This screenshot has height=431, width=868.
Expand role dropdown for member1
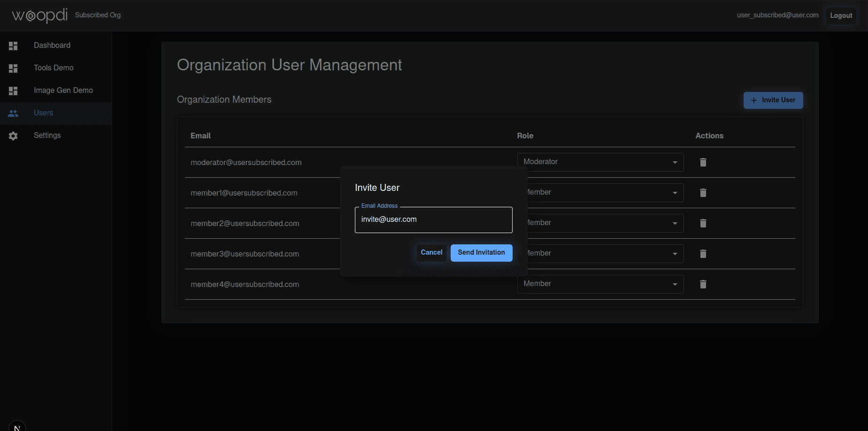click(605, 193)
